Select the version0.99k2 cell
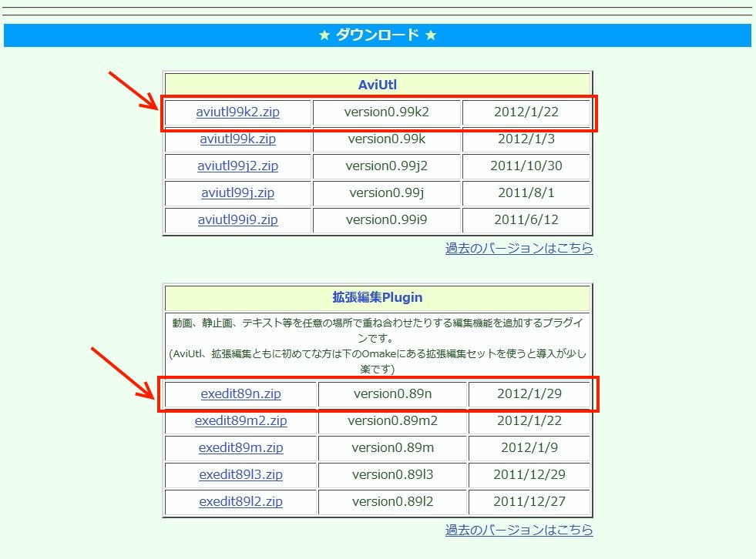The width and height of the screenshot is (756, 559). 387,112
